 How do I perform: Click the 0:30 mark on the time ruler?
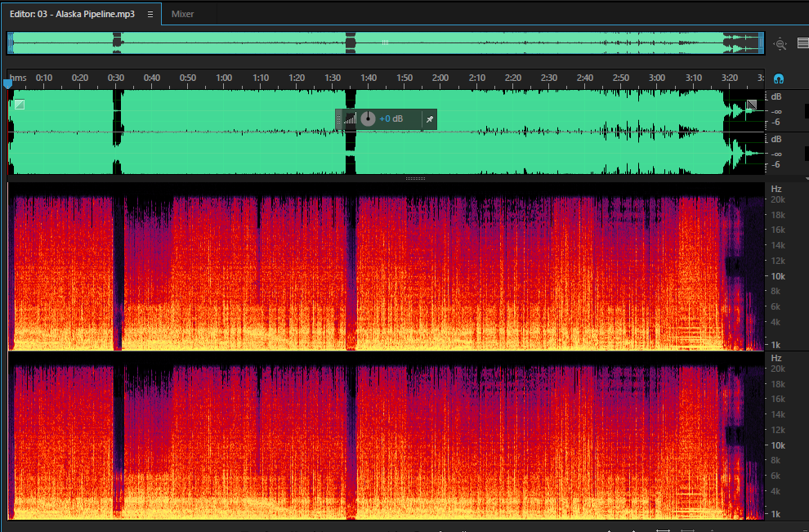pos(115,78)
